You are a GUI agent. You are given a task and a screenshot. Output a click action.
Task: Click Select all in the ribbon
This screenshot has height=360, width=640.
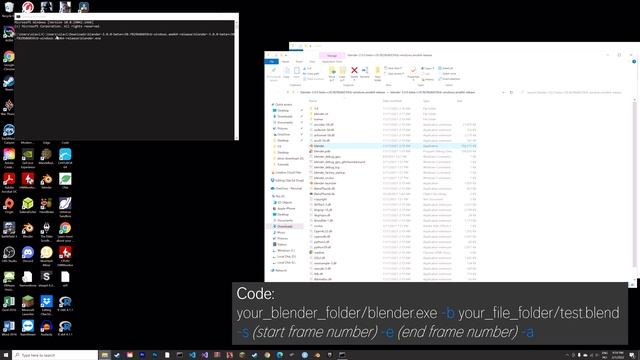pyautogui.click(x=445, y=68)
